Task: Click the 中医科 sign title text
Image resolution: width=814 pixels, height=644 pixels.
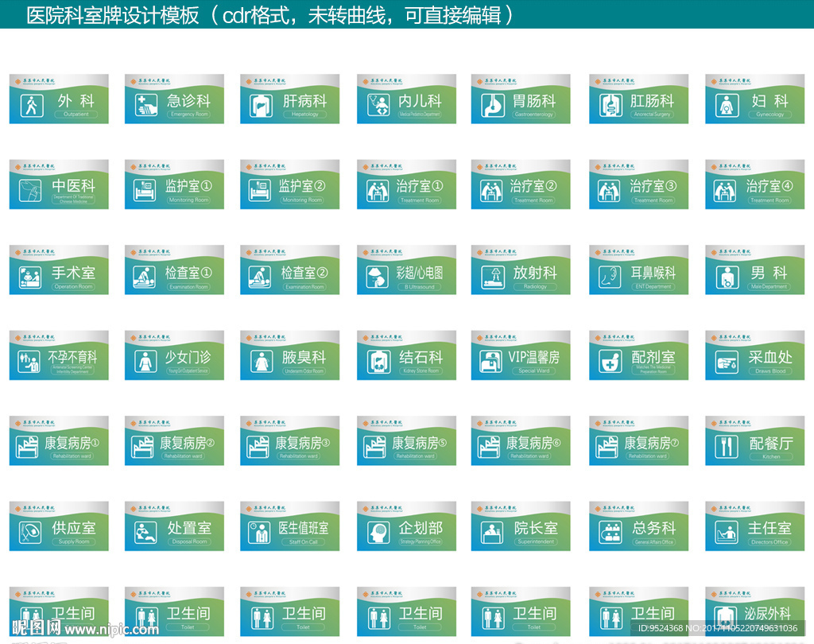Action: 73,186
